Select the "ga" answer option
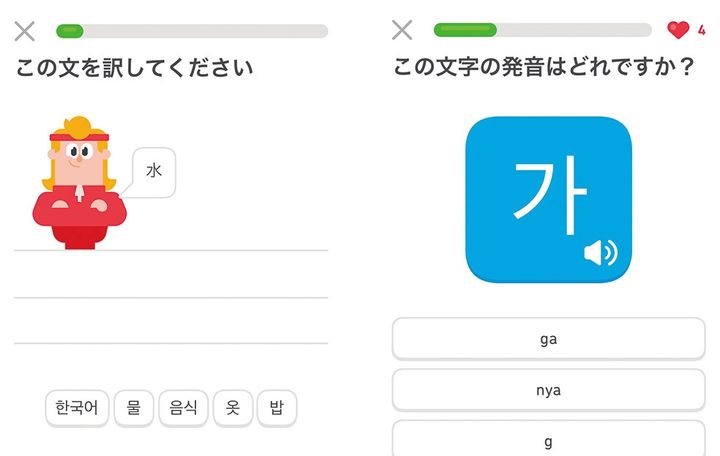 point(548,339)
